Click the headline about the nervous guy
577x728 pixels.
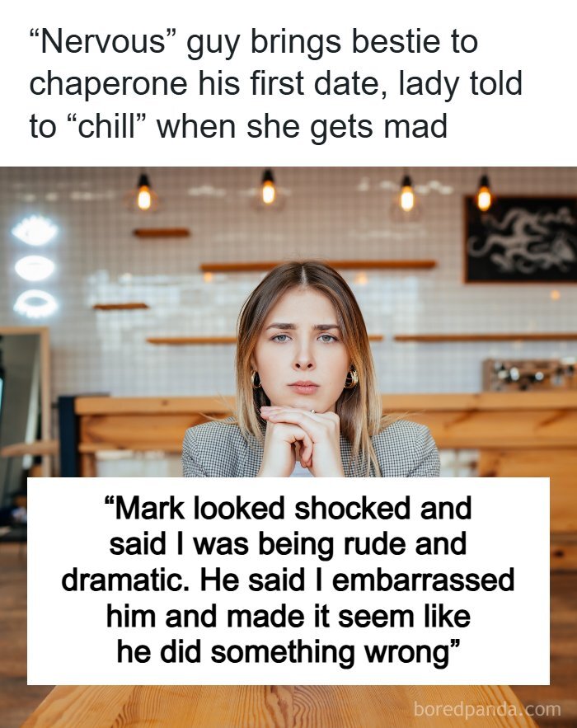(276, 83)
